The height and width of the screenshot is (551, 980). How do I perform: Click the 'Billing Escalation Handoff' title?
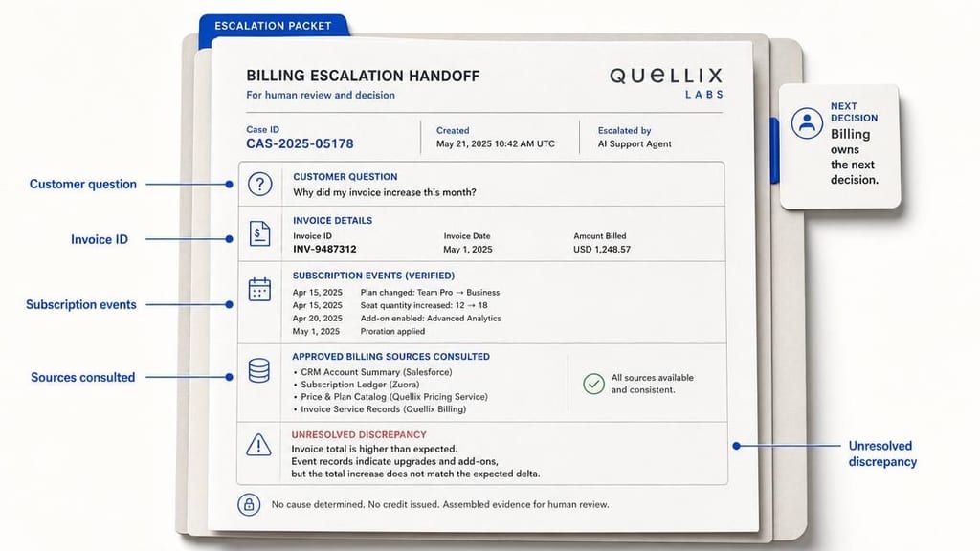pyautogui.click(x=363, y=77)
